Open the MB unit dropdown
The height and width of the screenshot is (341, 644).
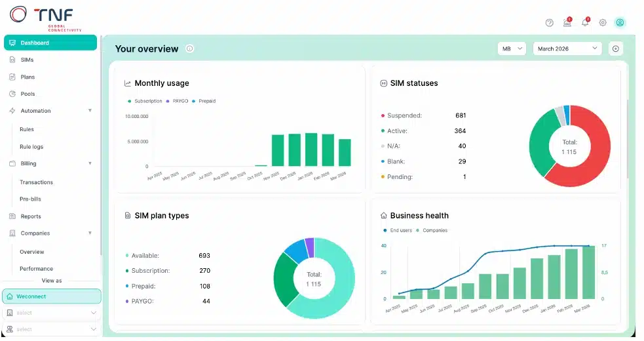pyautogui.click(x=512, y=49)
